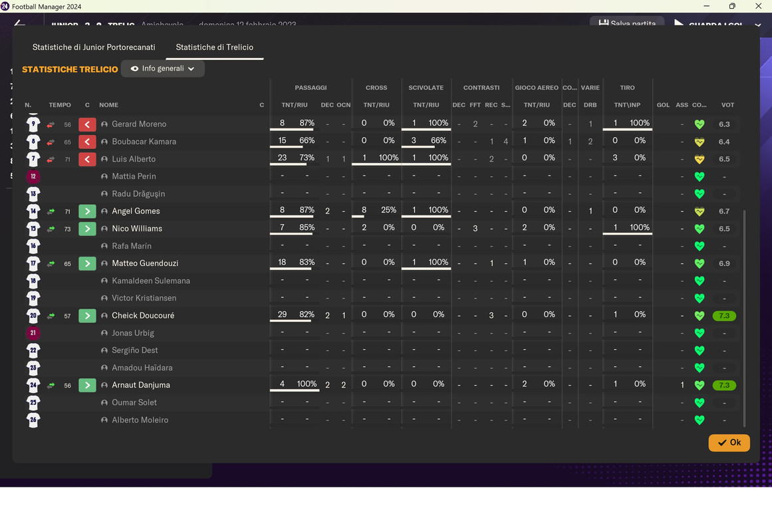Click the GIOCO AEREO group header
The height and width of the screenshot is (532, 772).
pos(536,88)
